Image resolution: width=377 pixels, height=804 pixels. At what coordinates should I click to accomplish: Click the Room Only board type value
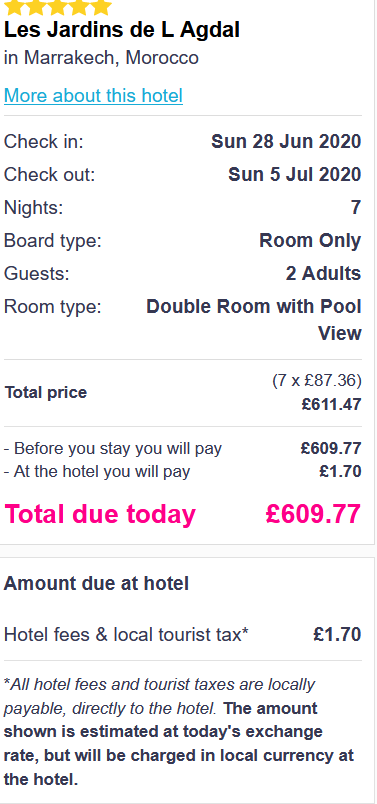pos(310,240)
